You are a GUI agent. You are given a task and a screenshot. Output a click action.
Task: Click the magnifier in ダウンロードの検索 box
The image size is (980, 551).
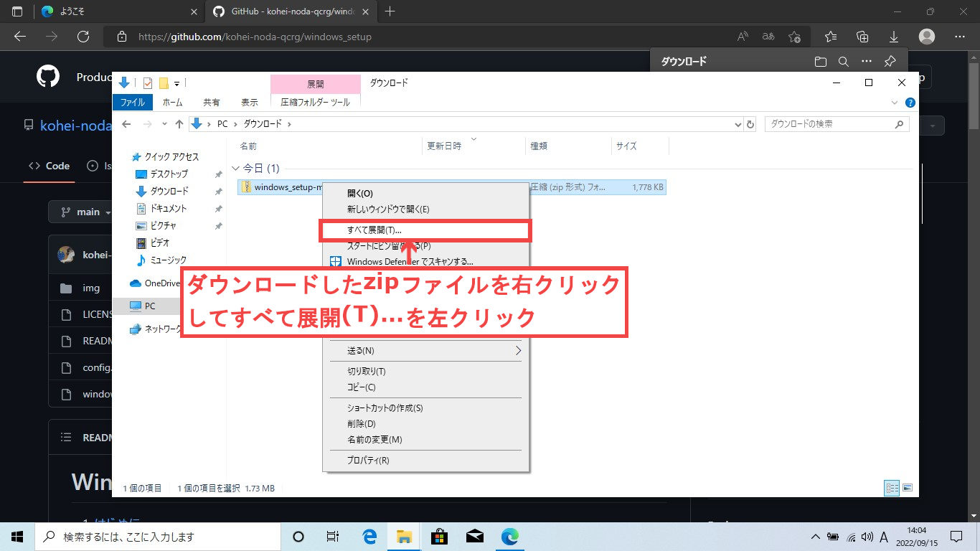point(900,124)
